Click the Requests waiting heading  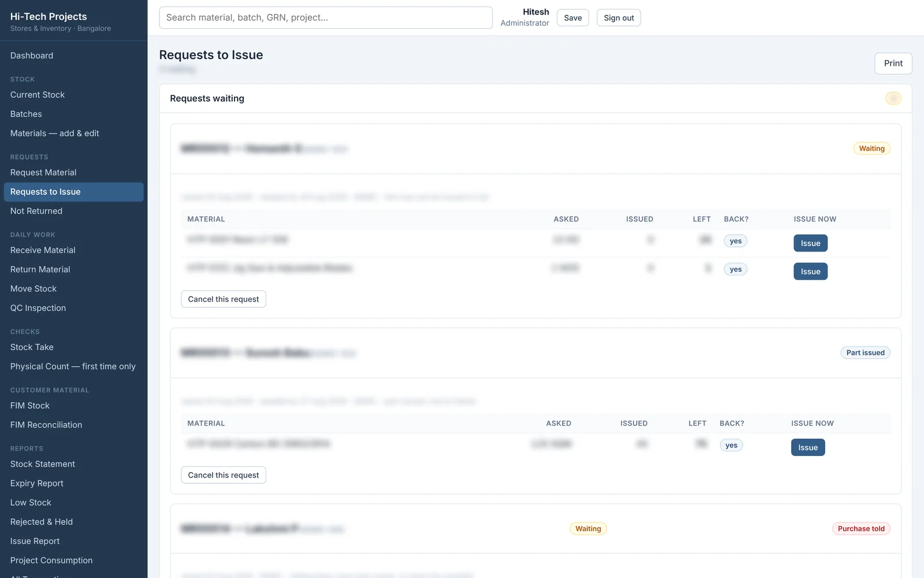(207, 99)
